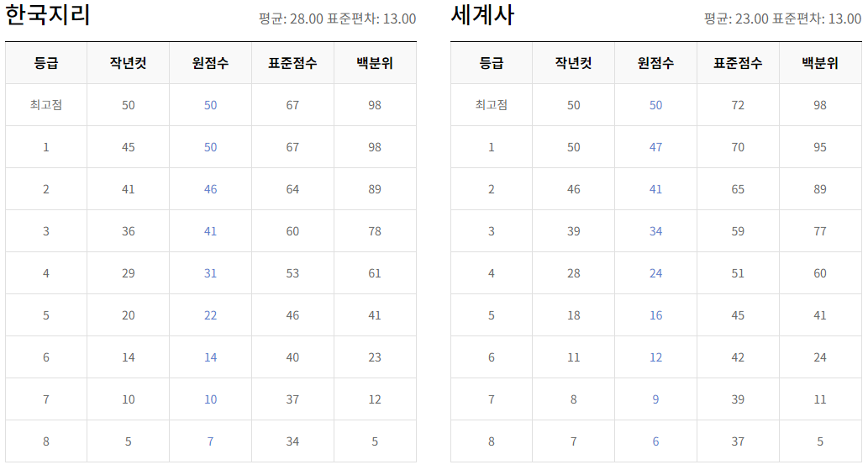This screenshot has height=470, width=868.
Task: Select 세계사 grade 4 백분위 value 60
Action: coord(820,273)
